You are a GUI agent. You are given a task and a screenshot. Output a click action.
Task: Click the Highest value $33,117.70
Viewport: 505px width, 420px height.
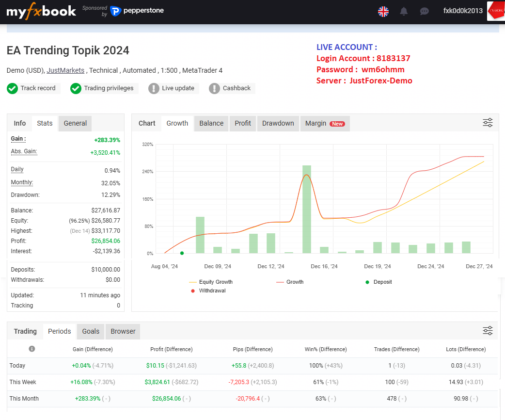click(x=106, y=231)
